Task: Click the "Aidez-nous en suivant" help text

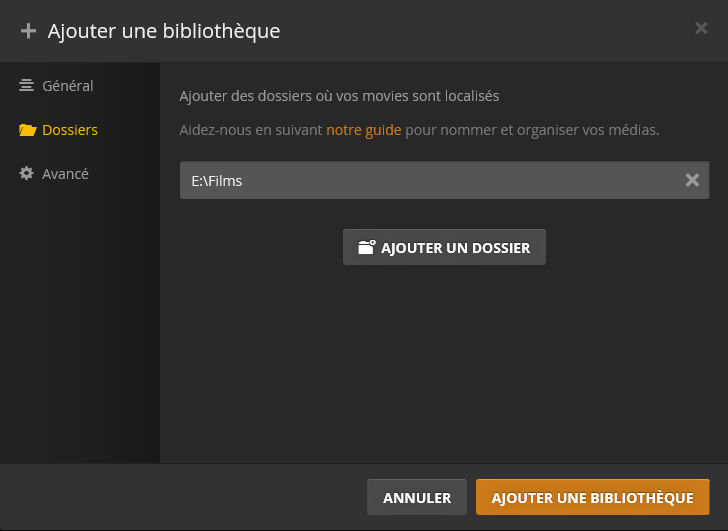Action: point(250,130)
